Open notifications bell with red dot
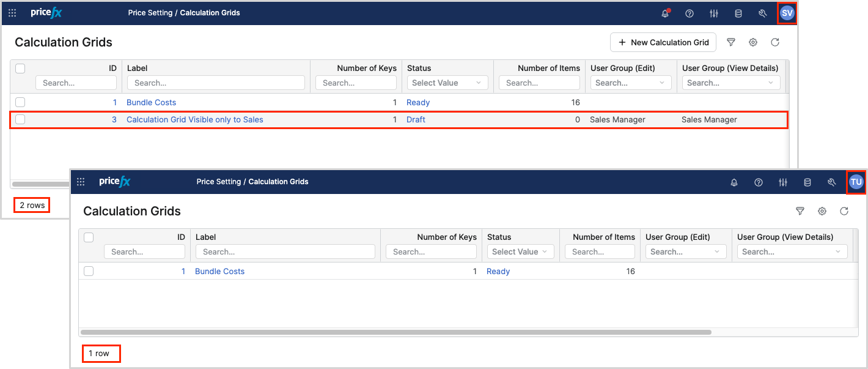The height and width of the screenshot is (369, 868). click(x=665, y=13)
